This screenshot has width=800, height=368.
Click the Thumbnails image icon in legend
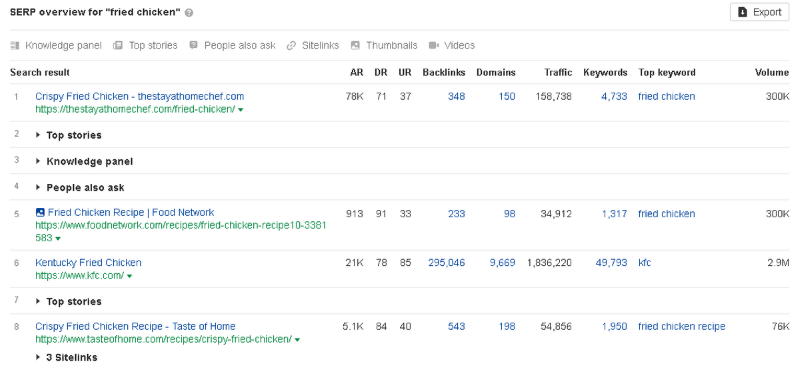point(355,45)
